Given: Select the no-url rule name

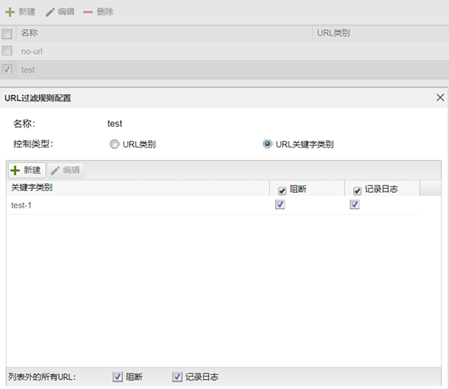Looking at the screenshot, I should point(32,51).
